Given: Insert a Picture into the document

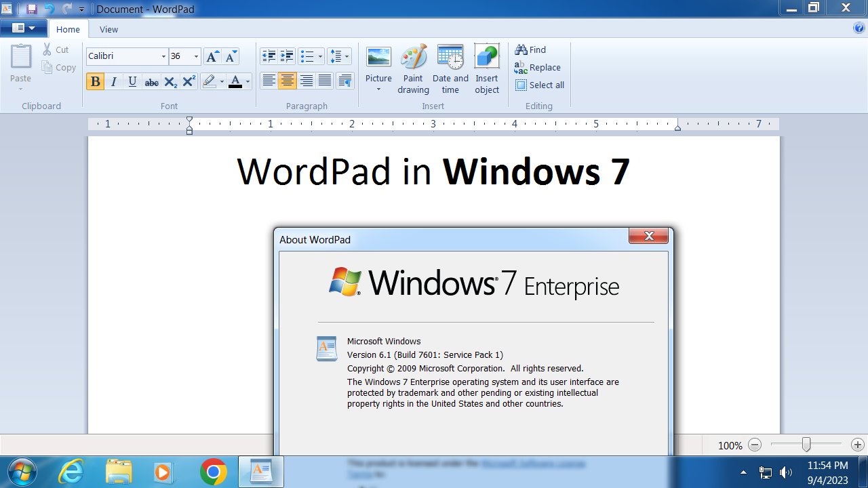Looking at the screenshot, I should pos(378,64).
